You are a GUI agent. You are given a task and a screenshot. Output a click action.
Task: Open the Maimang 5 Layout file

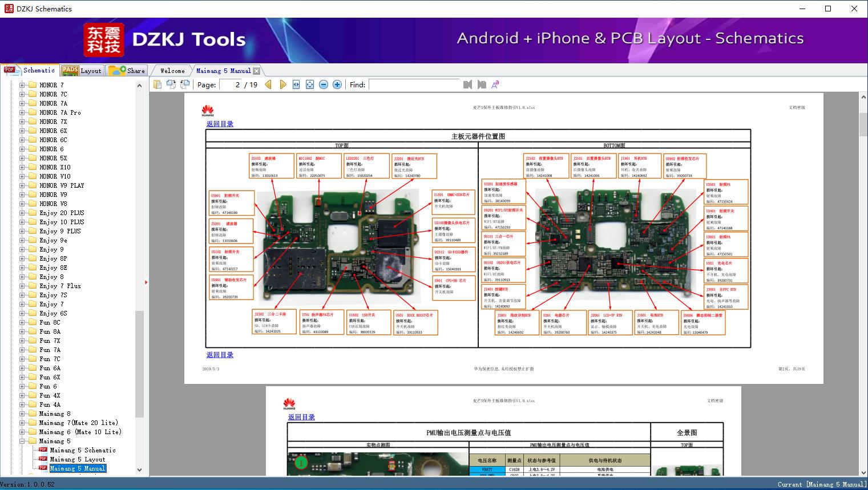pos(78,459)
